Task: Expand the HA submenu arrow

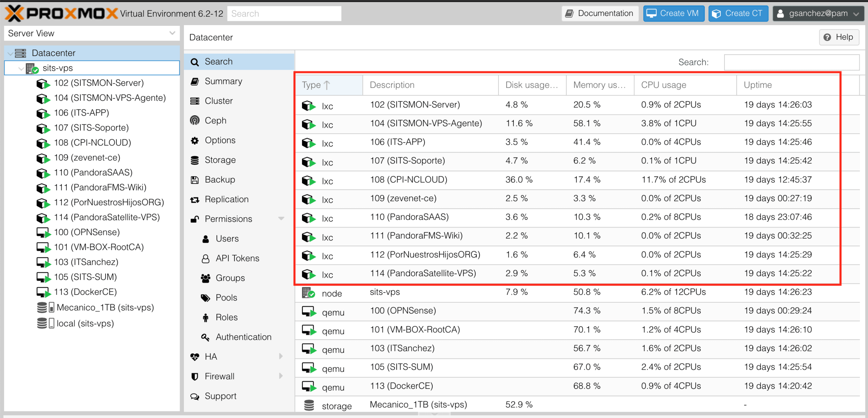Action: pyautogui.click(x=281, y=356)
